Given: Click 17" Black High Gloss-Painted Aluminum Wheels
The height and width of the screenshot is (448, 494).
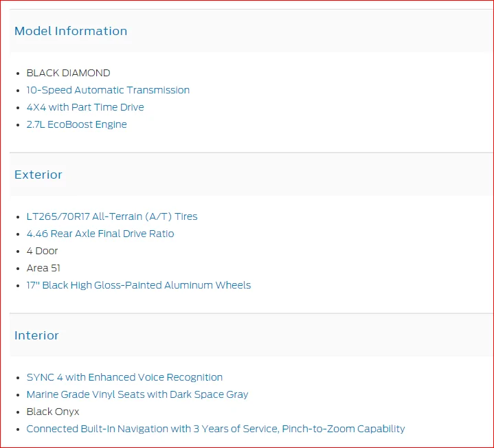Looking at the screenshot, I should 139,285.
